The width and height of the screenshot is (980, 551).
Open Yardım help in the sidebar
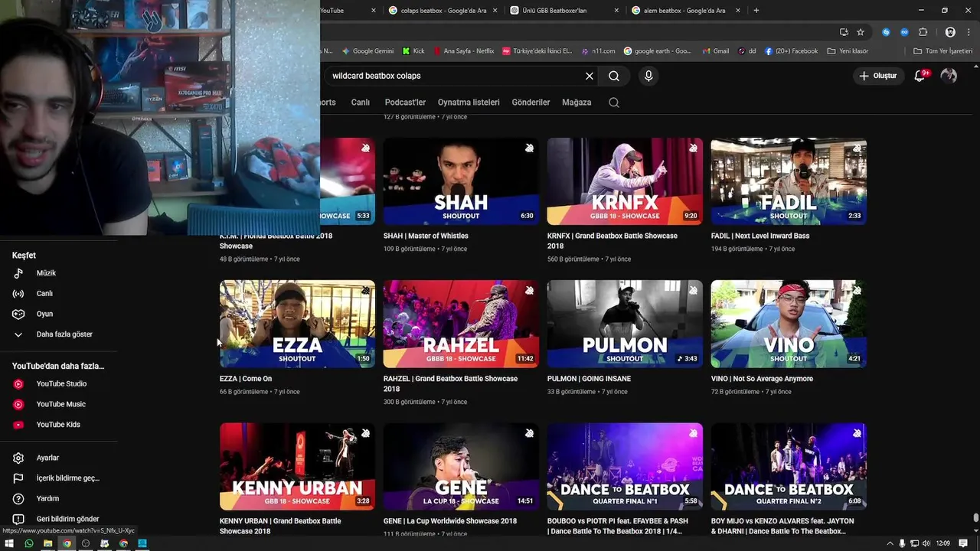coord(59,499)
